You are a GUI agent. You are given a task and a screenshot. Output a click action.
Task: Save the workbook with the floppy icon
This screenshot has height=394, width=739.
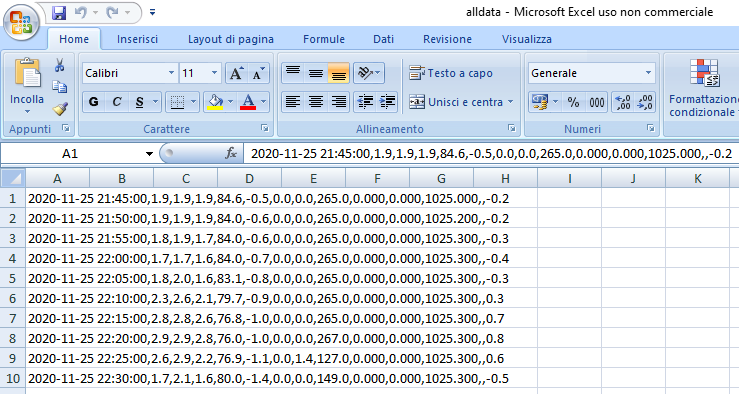point(59,13)
